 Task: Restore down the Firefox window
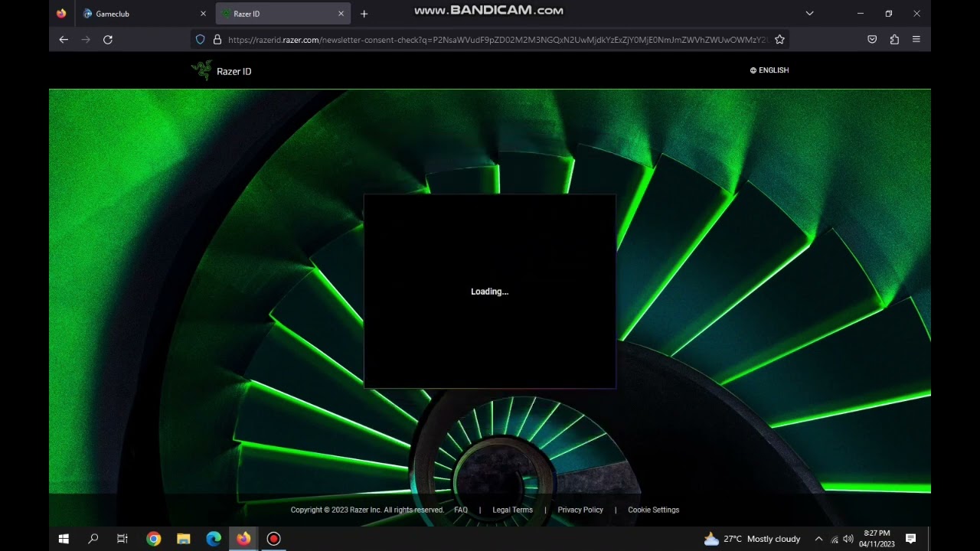[889, 14]
